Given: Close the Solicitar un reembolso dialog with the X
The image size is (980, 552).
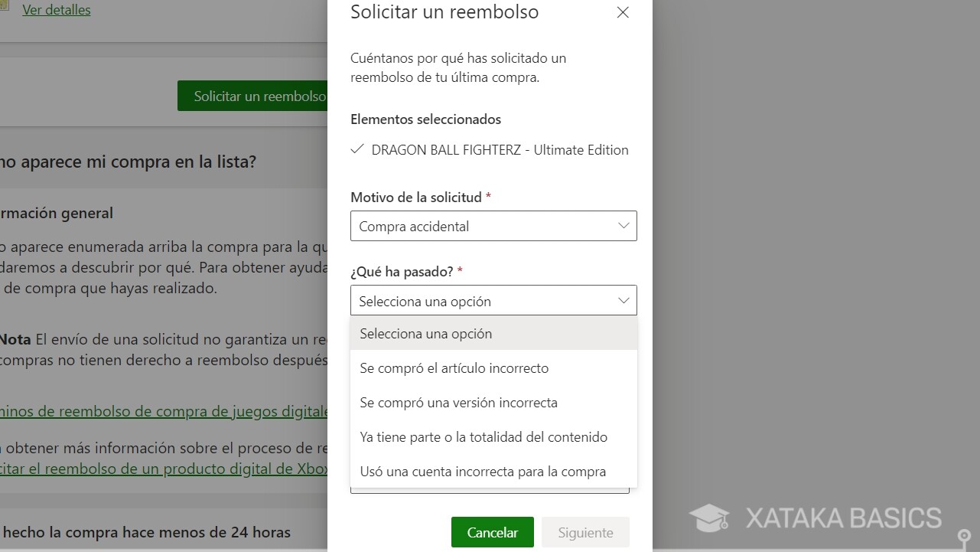Looking at the screenshot, I should point(622,12).
